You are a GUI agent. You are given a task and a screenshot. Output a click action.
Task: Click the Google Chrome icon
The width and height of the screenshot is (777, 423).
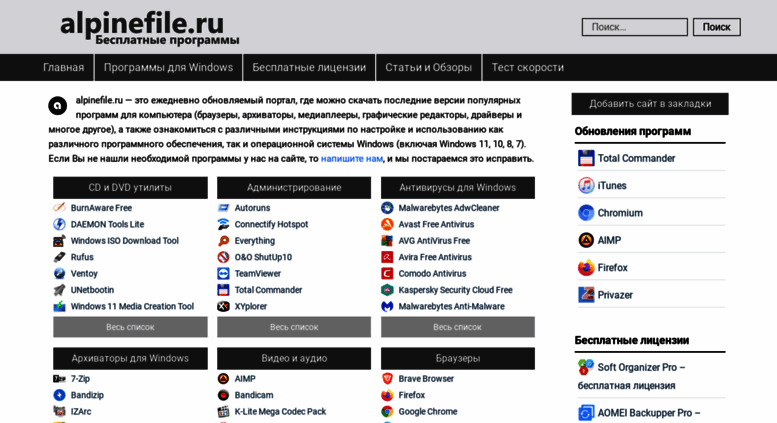pos(387,411)
